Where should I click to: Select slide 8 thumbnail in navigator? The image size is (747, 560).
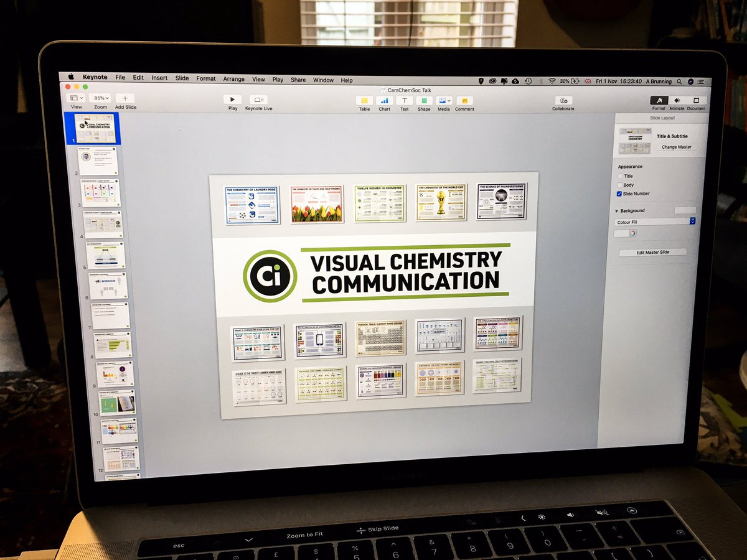tap(113, 345)
